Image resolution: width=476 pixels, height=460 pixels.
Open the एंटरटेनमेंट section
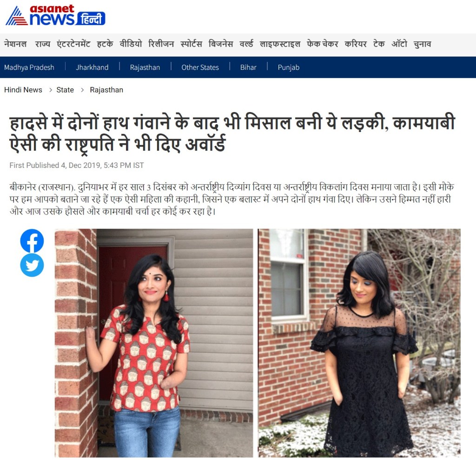click(x=73, y=44)
